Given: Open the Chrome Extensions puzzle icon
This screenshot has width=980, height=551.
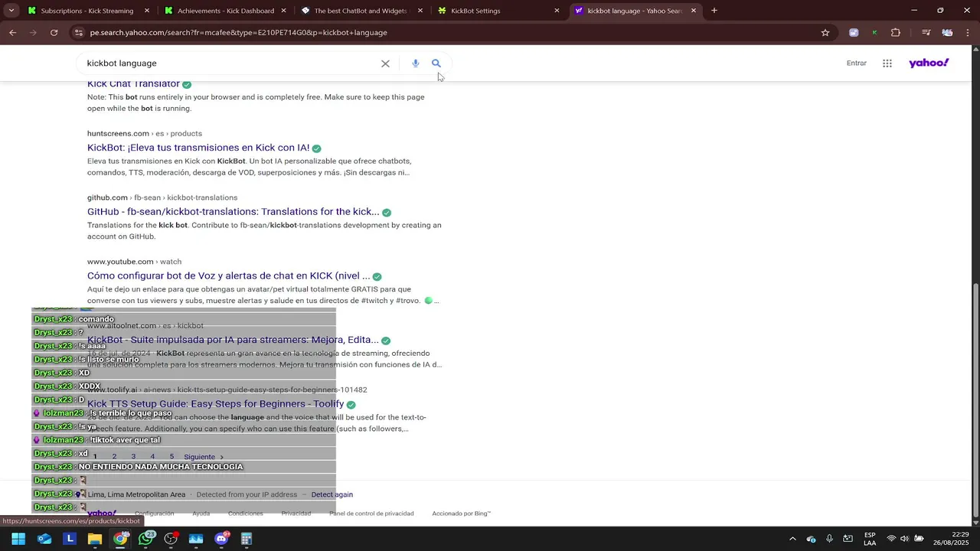Looking at the screenshot, I should [x=895, y=33].
